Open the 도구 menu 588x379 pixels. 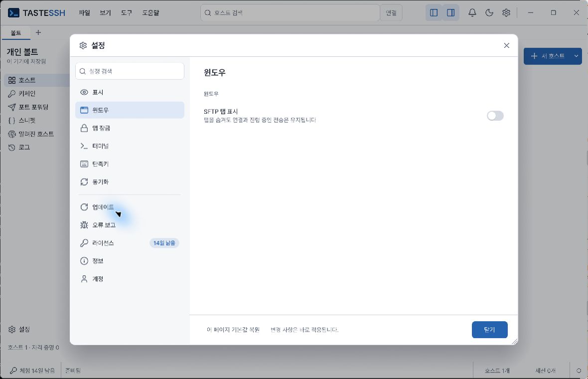point(127,13)
